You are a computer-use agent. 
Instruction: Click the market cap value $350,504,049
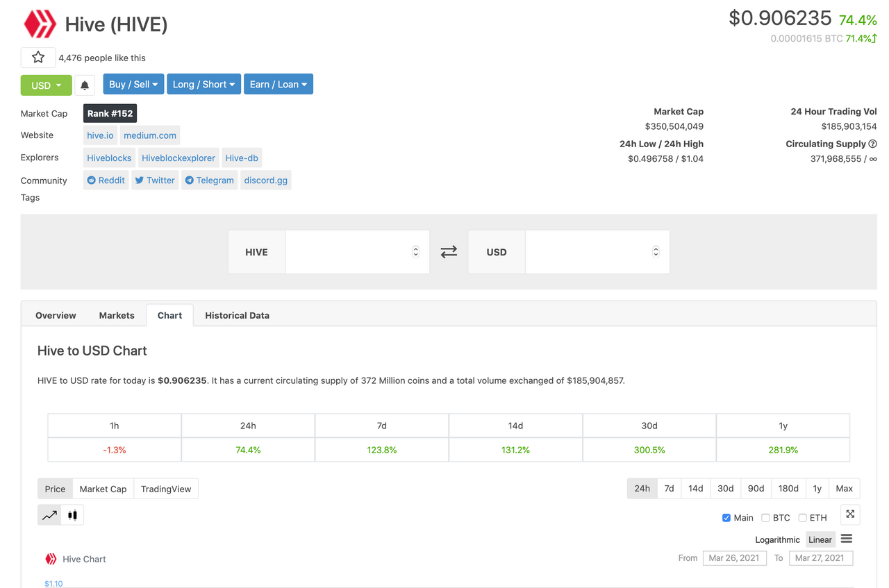point(674,126)
